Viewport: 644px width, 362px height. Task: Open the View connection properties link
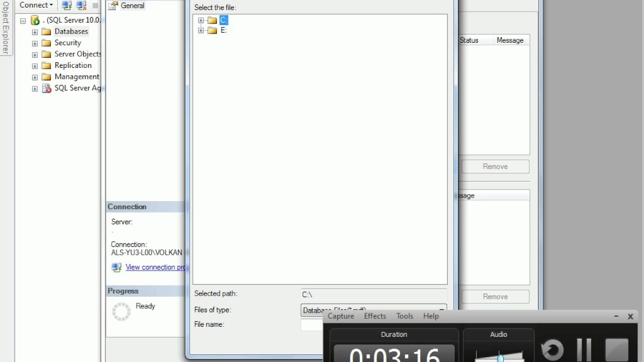coord(155,267)
